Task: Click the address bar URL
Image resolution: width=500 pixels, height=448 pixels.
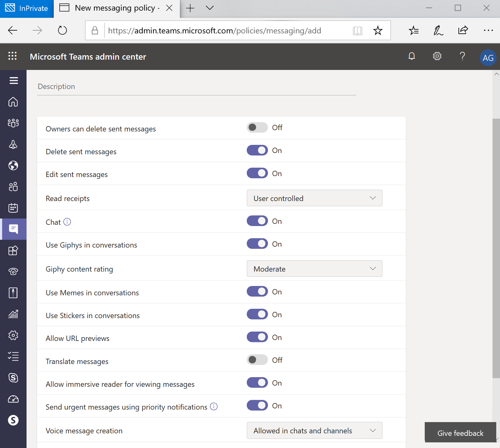Action: point(215,31)
